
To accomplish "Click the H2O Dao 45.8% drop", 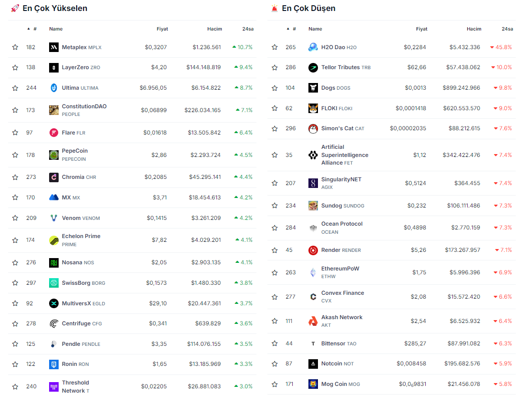I will click(x=501, y=47).
